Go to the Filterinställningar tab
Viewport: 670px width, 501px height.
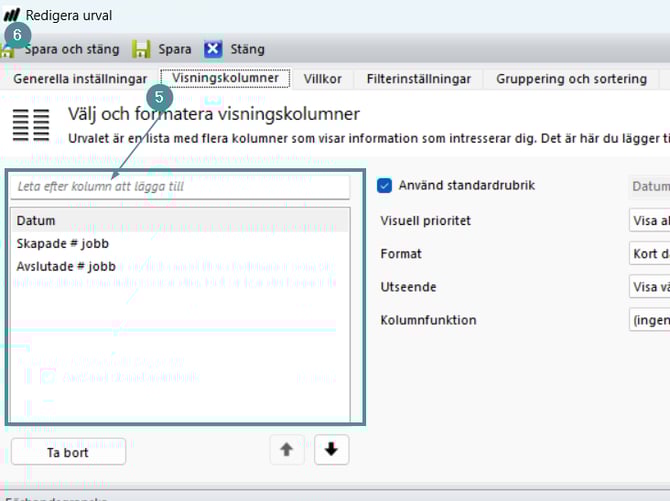tap(418, 79)
